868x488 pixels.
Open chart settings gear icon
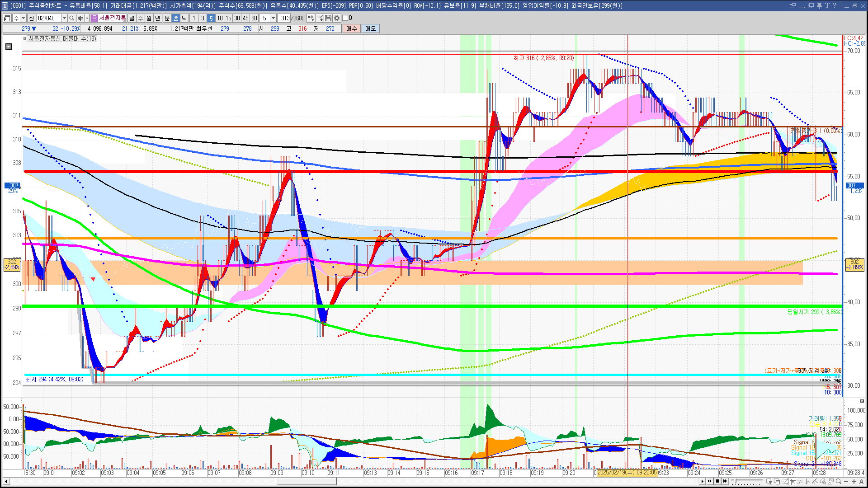pyautogui.click(x=337, y=18)
